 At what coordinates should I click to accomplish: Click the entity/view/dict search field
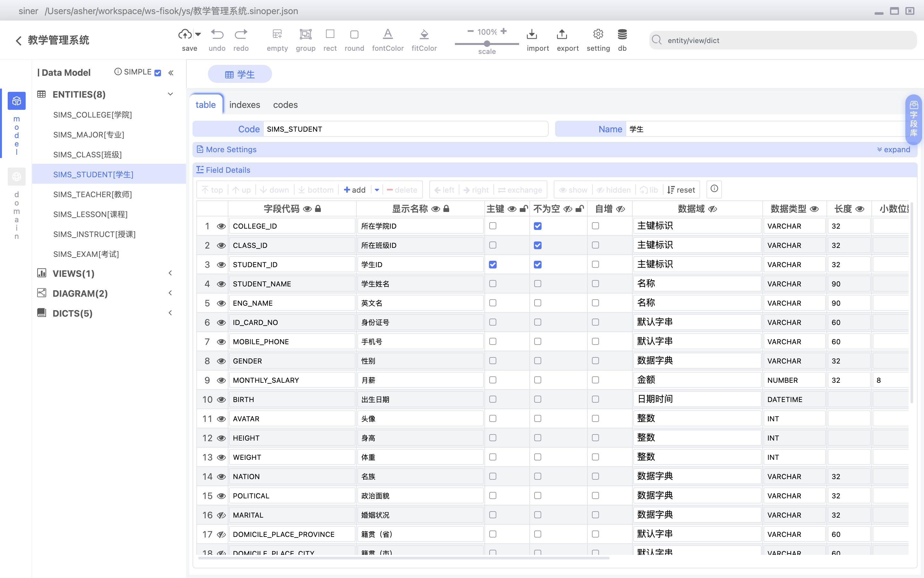783,40
